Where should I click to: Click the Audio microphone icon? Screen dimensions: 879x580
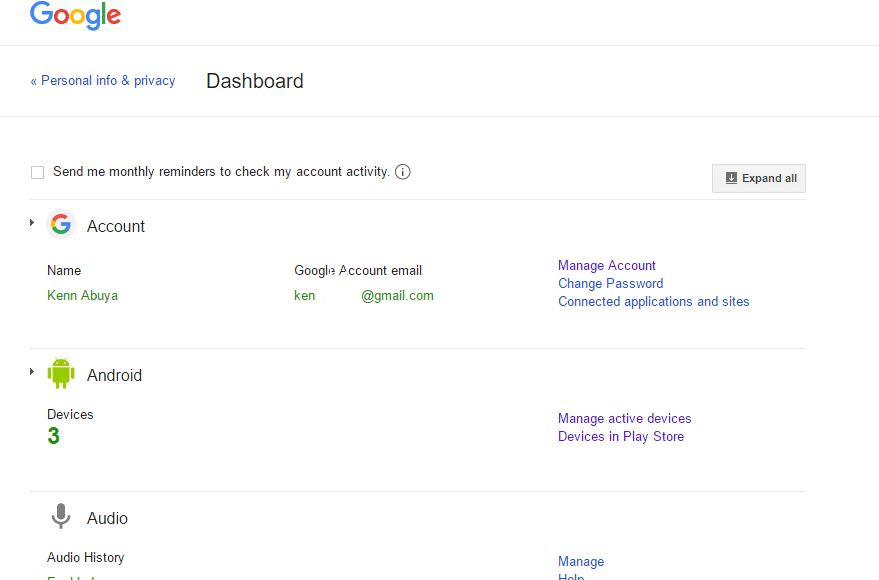pyautogui.click(x=61, y=516)
